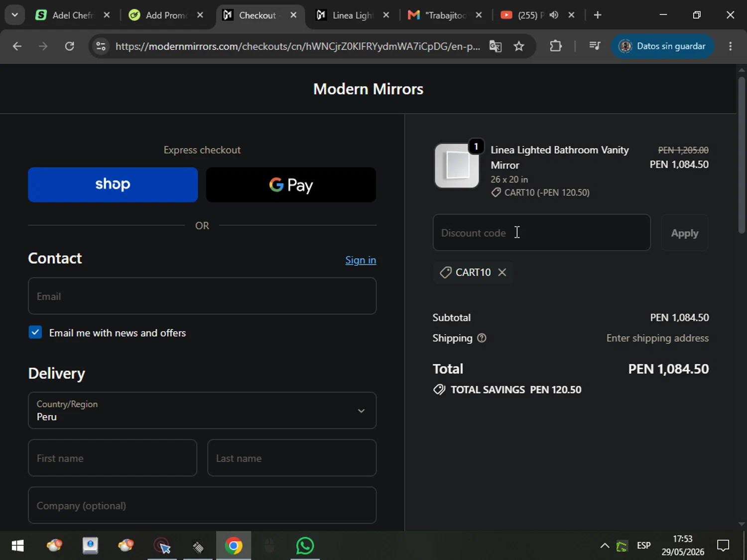Viewport: 747px width, 560px height.
Task: Click the strikethrough PEN 1,205.00 price
Action: click(x=683, y=150)
